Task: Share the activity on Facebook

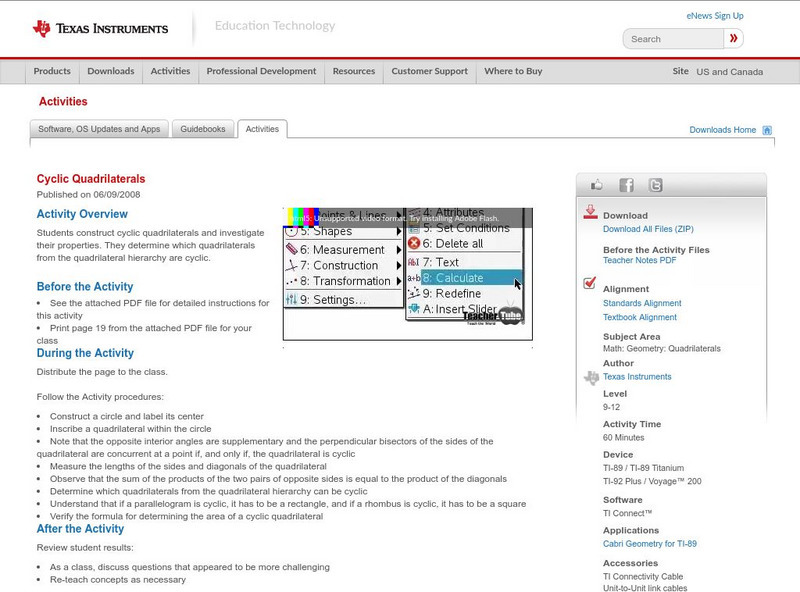Action: (x=627, y=185)
